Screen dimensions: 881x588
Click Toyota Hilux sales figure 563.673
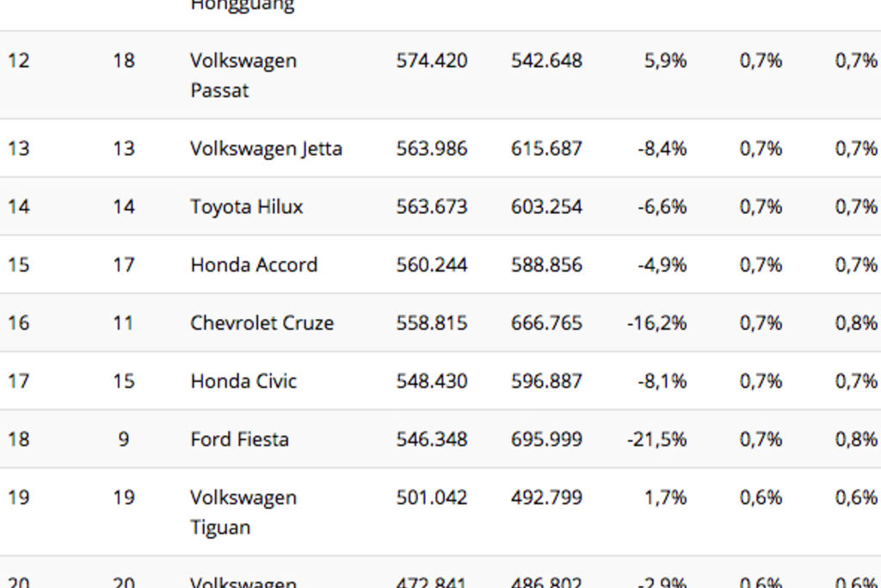click(432, 207)
